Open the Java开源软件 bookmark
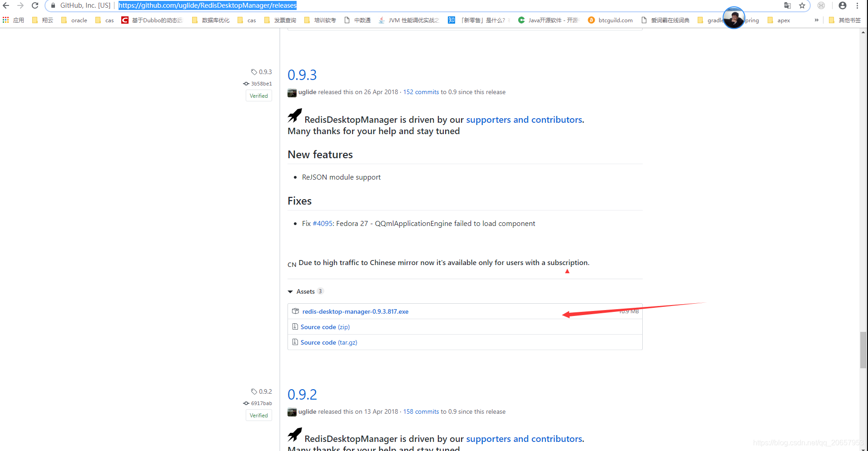Image resolution: width=868 pixels, height=451 pixels. coord(549,20)
